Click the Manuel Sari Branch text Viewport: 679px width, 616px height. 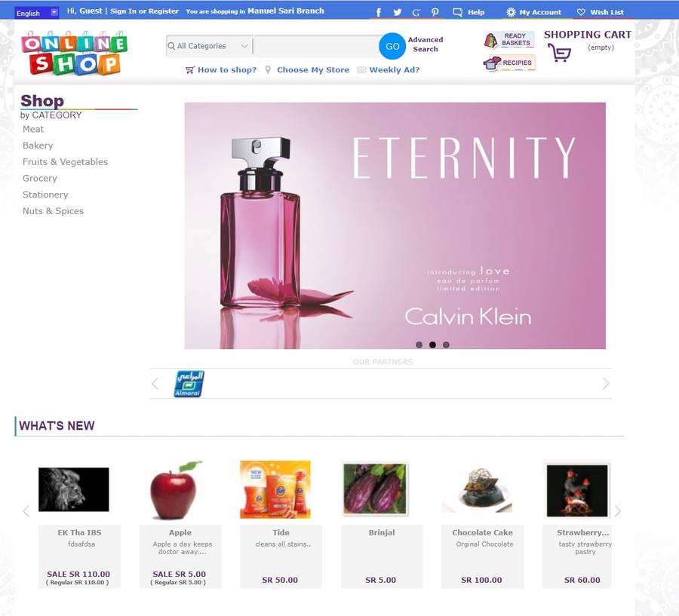[x=286, y=11]
